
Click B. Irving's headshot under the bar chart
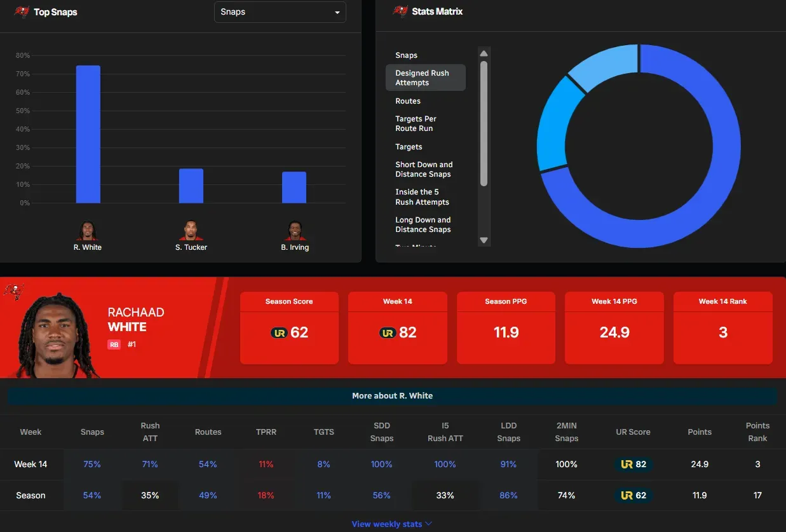pyautogui.click(x=295, y=231)
